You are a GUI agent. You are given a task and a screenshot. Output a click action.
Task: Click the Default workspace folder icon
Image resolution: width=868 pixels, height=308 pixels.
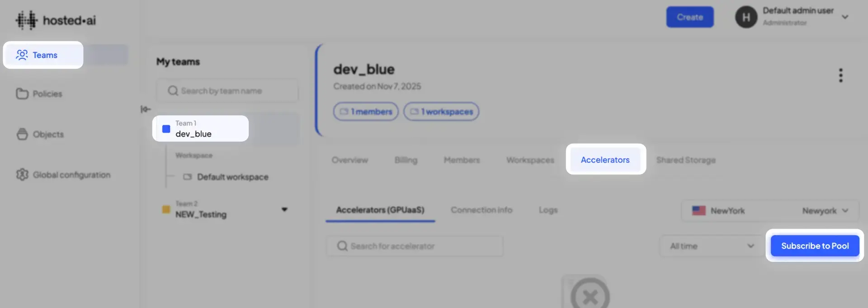(x=187, y=177)
